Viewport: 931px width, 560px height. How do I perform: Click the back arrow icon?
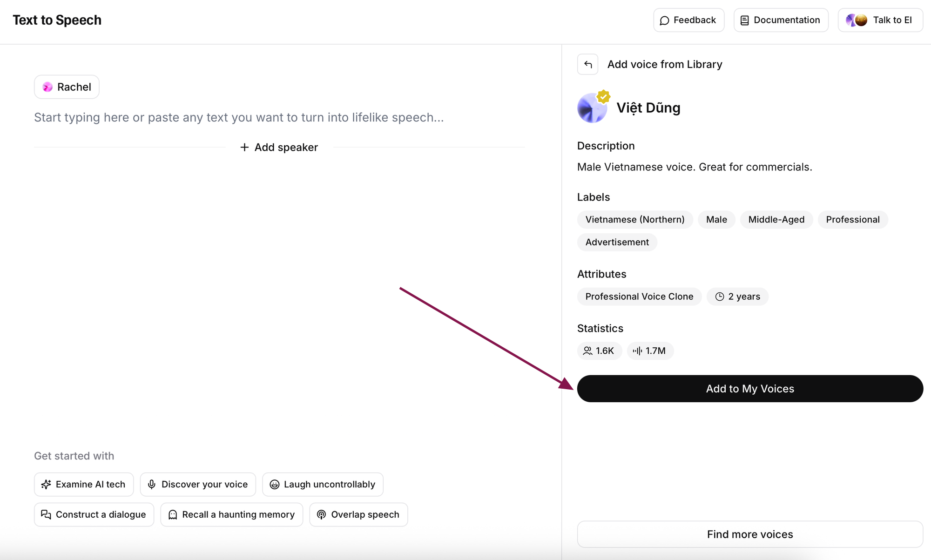click(x=587, y=64)
